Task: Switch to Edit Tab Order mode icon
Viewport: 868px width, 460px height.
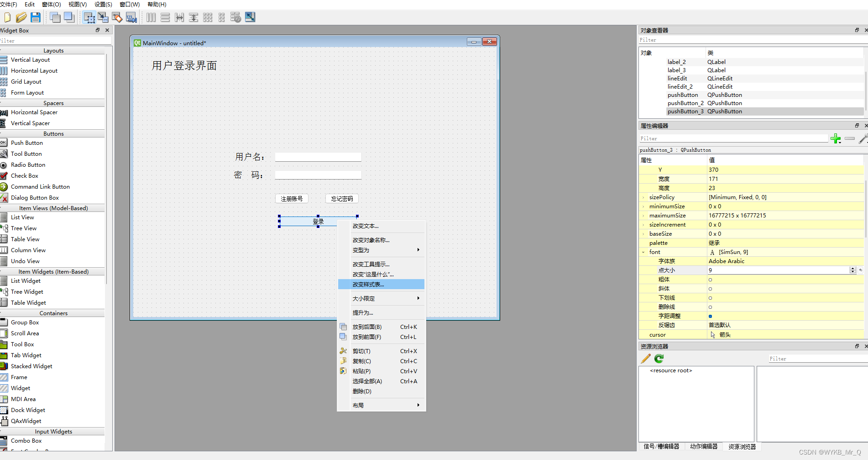Action: coord(131,17)
